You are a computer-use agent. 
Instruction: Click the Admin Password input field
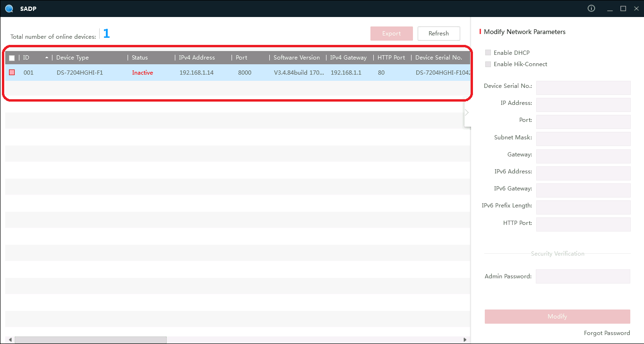pos(583,276)
